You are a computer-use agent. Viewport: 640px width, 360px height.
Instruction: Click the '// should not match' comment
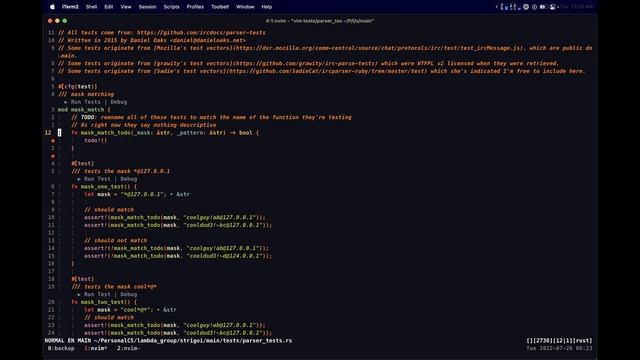[116, 240]
